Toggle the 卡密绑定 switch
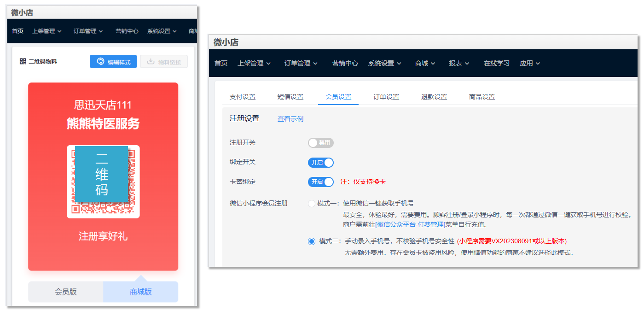Screen dimensions: 644x311 click(321, 182)
